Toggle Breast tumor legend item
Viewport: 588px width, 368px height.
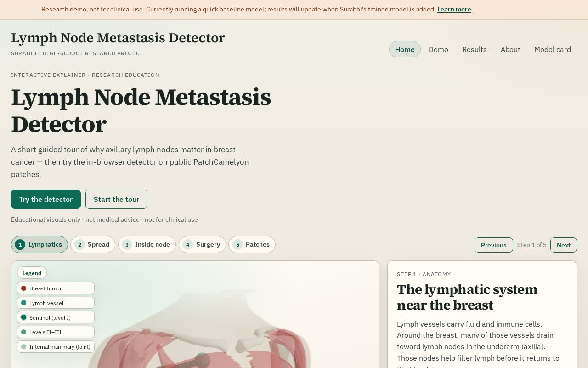[x=56, y=288]
